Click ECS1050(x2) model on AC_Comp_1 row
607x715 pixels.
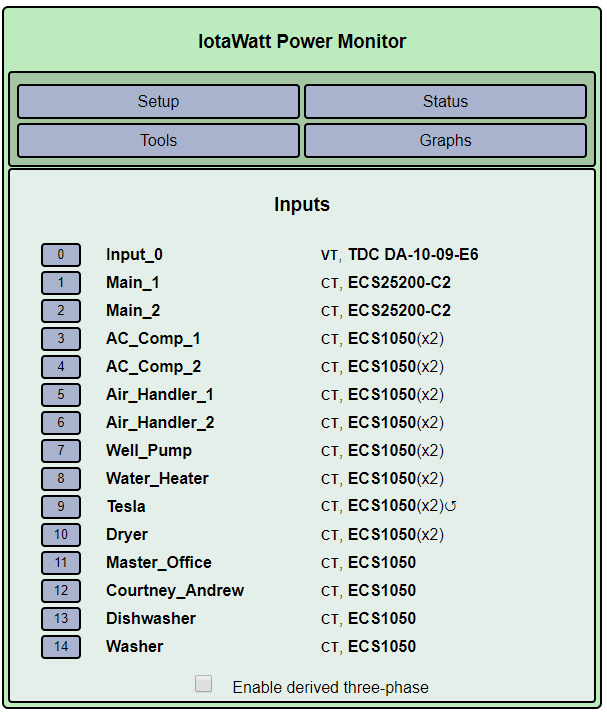coord(396,339)
